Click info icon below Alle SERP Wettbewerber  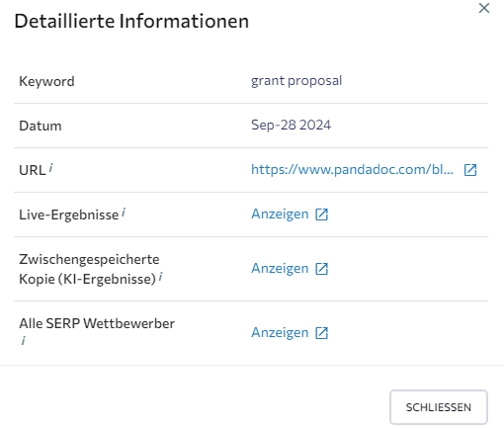pos(24,341)
